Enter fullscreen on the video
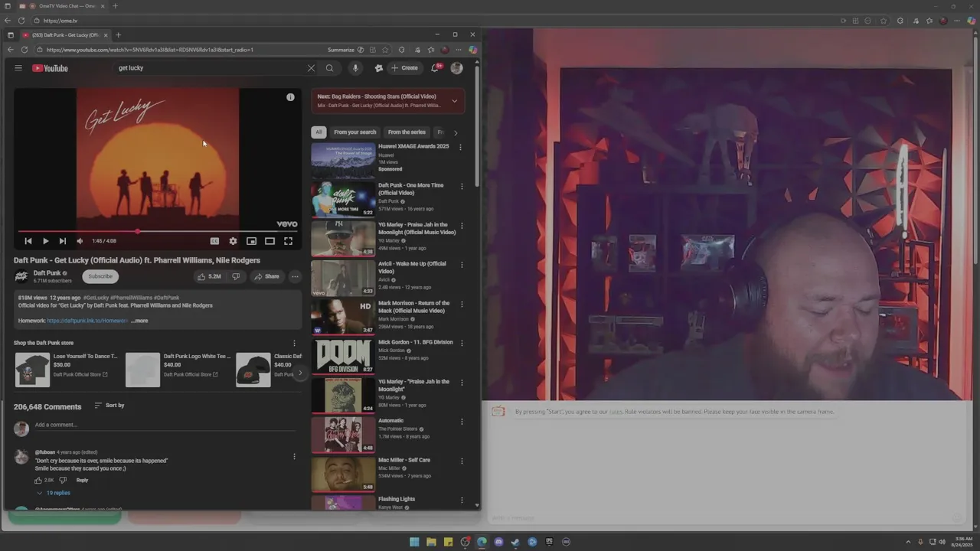 [289, 241]
